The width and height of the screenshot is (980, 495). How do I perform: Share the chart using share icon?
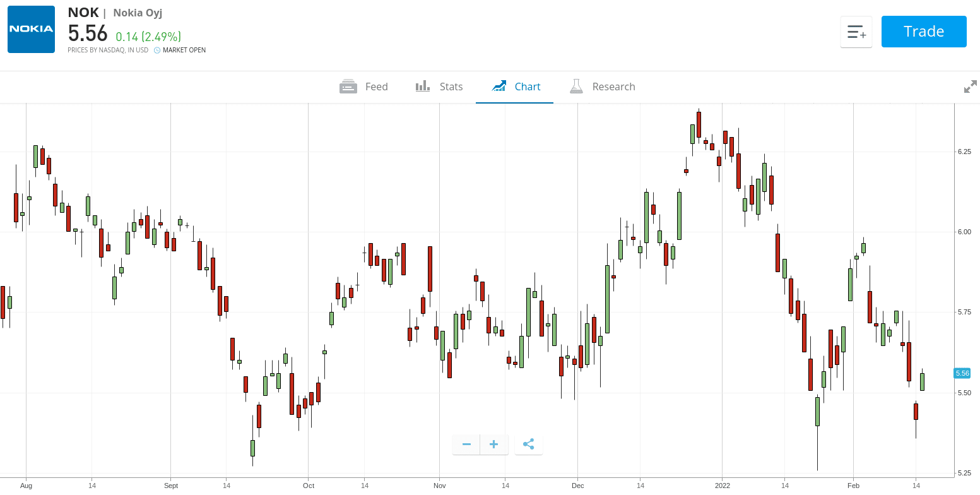pyautogui.click(x=528, y=444)
